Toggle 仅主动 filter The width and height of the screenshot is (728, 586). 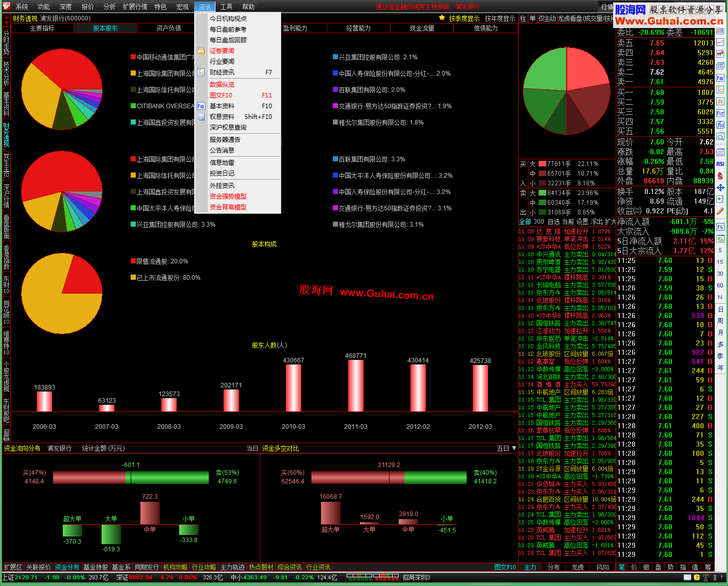click(547, 18)
